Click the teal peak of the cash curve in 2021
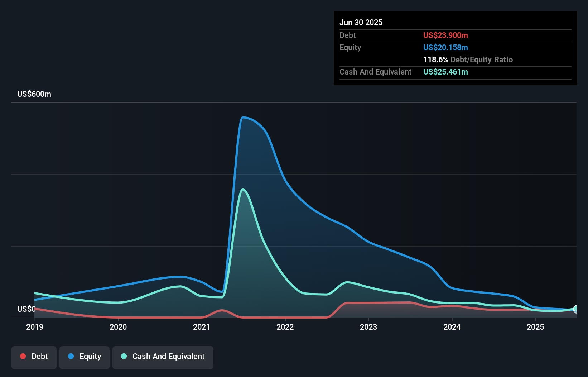This screenshot has width=588, height=377. click(244, 189)
